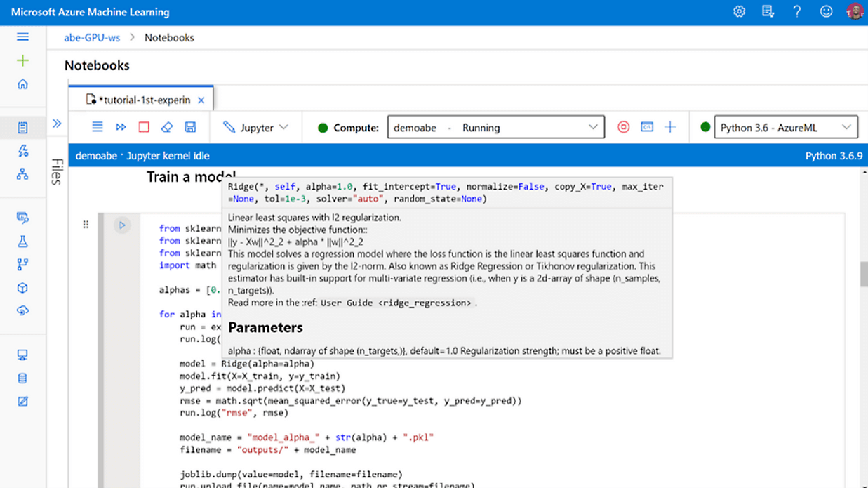
Task: Add new compute with the blue plus icon
Action: coord(670,127)
